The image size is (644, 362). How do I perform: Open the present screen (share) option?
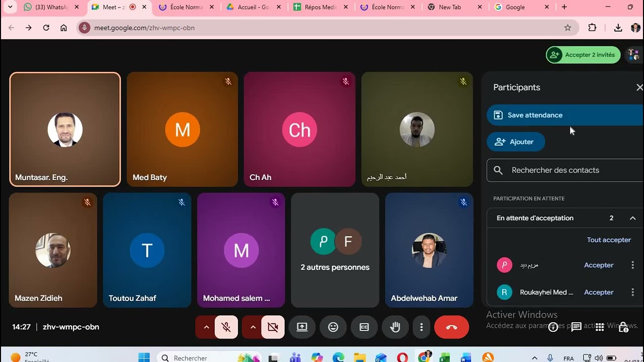302,327
